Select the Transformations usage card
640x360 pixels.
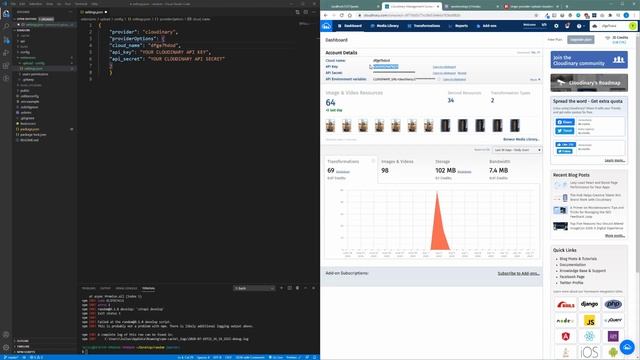tap(351, 169)
